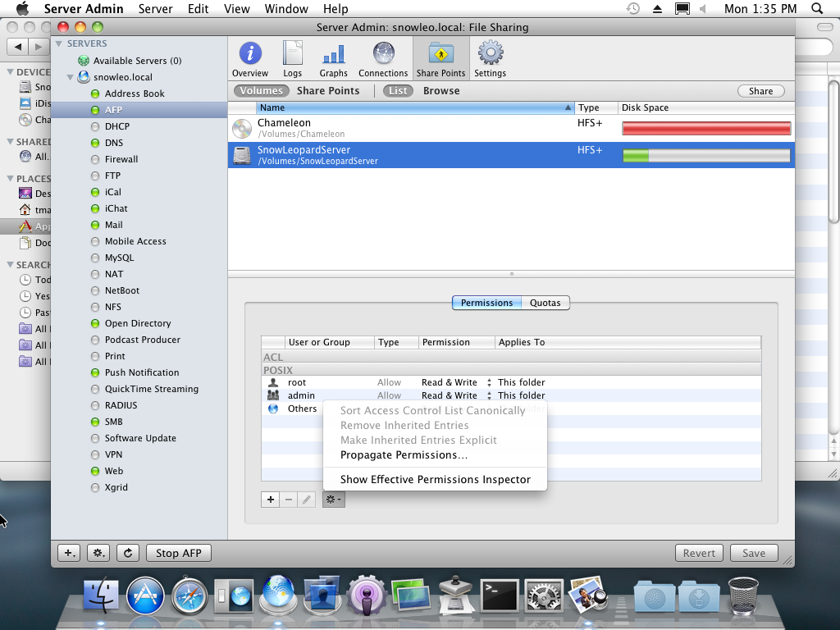
Task: Switch to the Volumes view toggle
Action: coord(262,90)
